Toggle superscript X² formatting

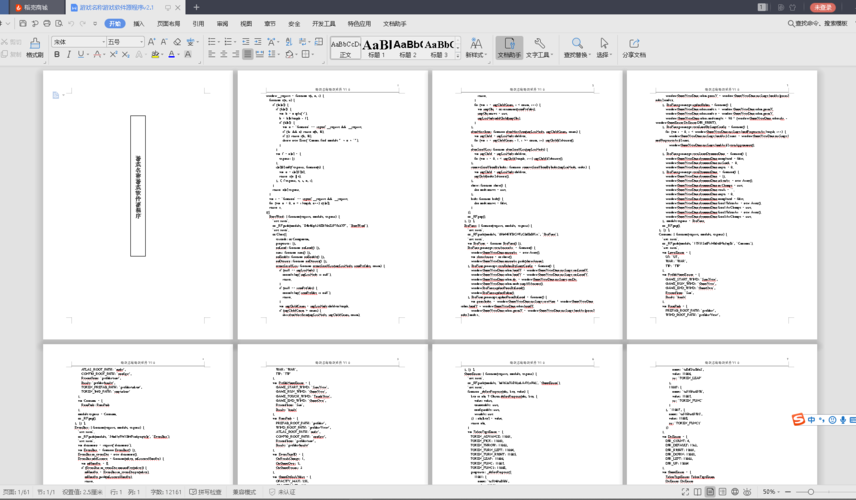point(113,55)
